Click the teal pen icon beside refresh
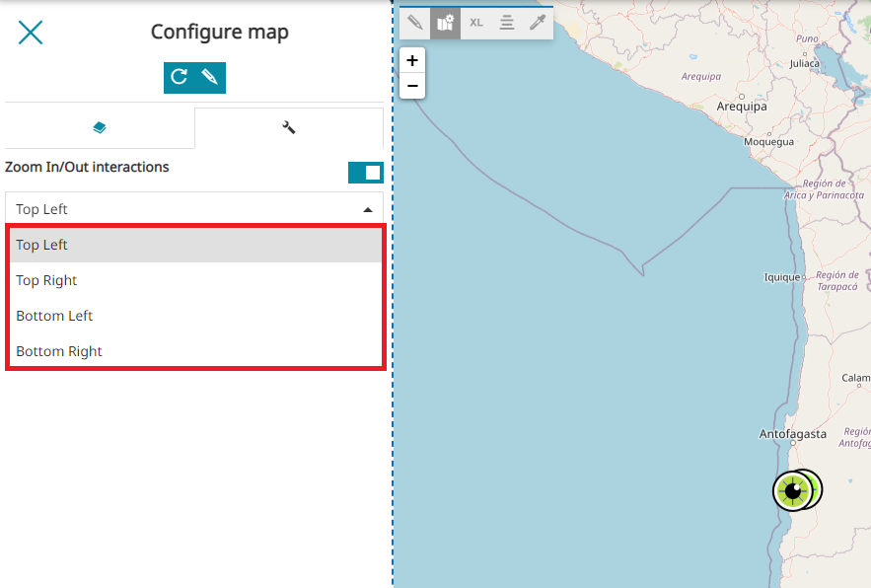This screenshot has width=871, height=588. pyautogui.click(x=210, y=77)
